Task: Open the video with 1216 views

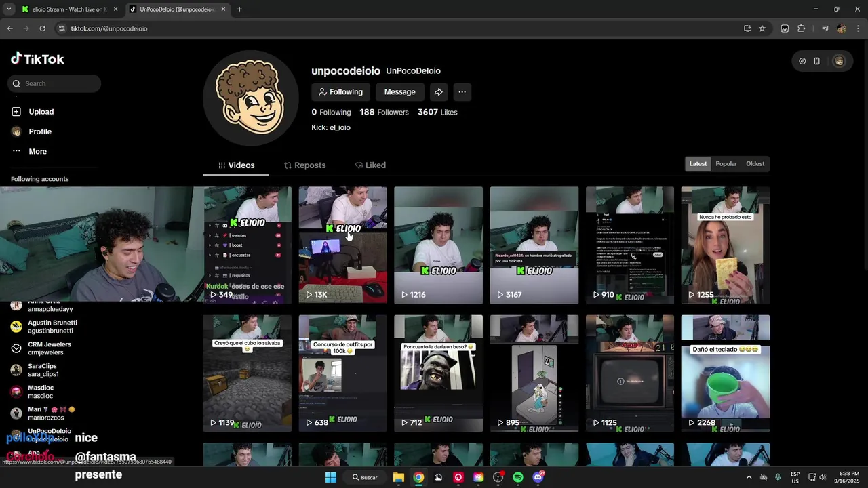Action: pos(438,245)
